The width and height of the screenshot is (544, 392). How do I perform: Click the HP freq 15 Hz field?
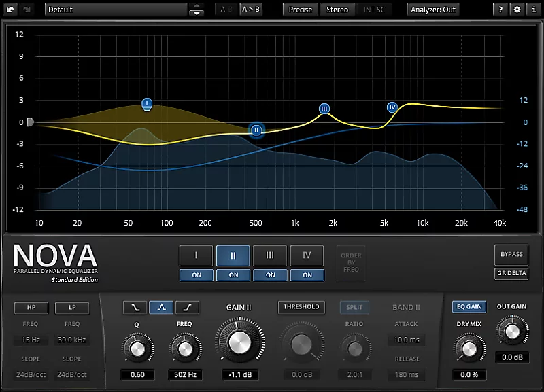click(31, 340)
